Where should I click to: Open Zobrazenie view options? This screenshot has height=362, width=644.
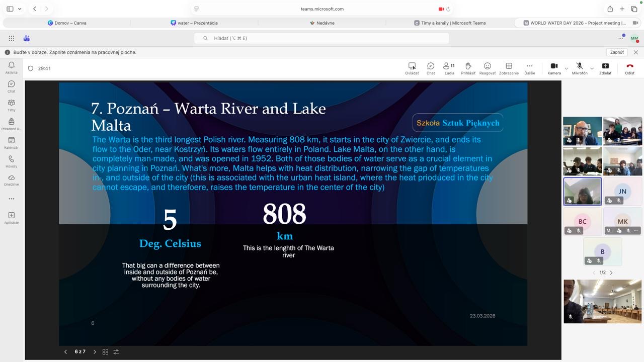(509, 68)
